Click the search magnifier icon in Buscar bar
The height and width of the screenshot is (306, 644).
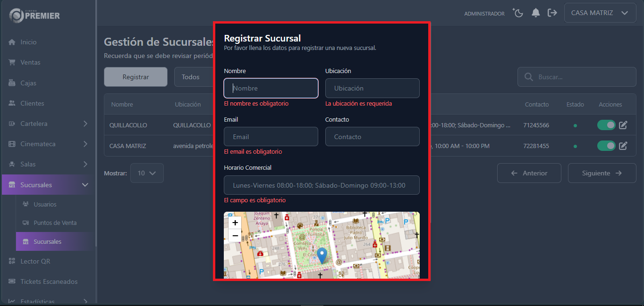pos(528,77)
